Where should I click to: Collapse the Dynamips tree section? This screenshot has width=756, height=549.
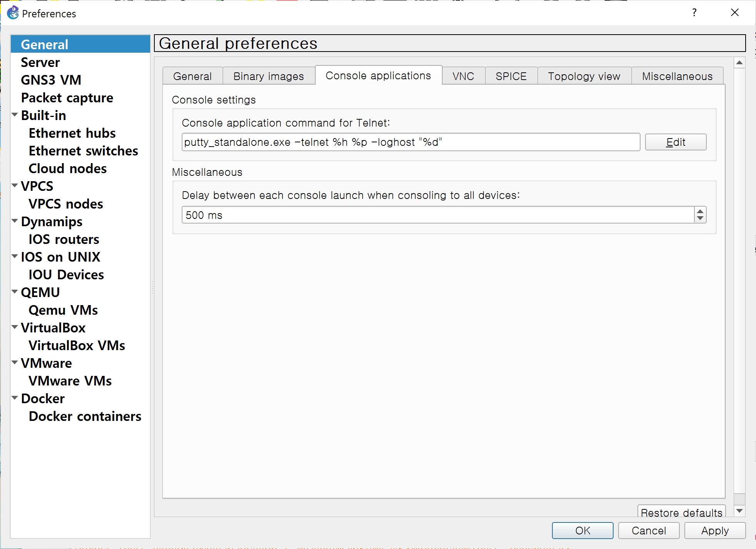click(x=15, y=221)
